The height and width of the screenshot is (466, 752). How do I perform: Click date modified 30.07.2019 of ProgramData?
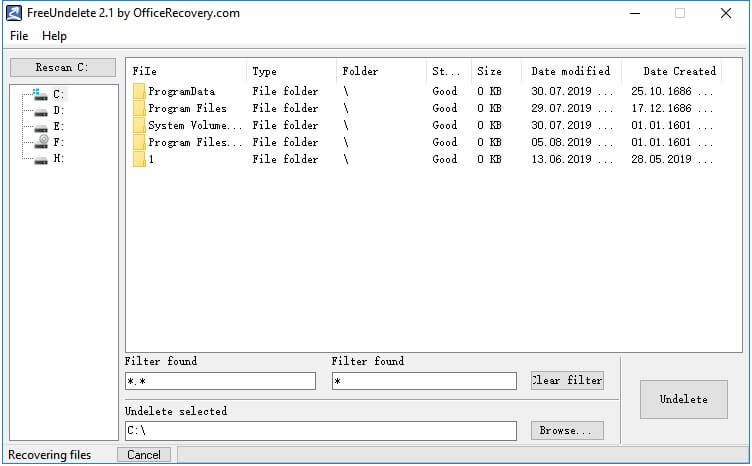[x=572, y=91]
